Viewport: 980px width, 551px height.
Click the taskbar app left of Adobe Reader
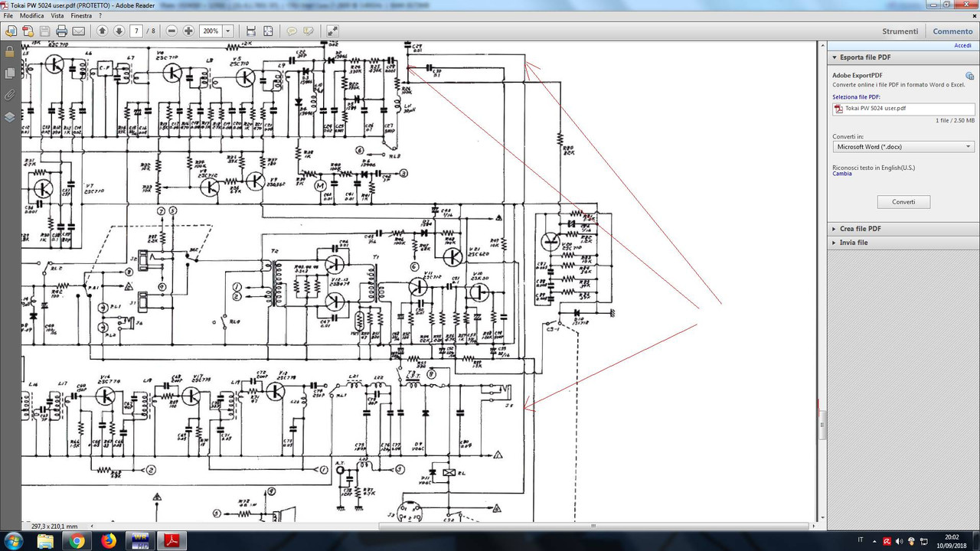point(140,541)
